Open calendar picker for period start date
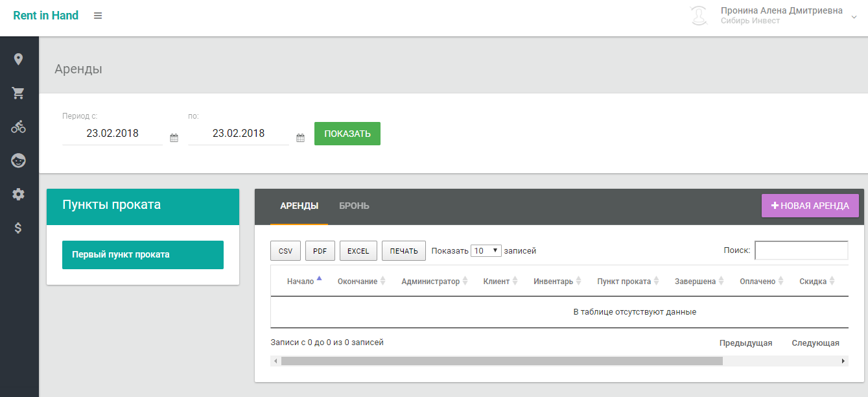This screenshot has width=868, height=397. point(174,138)
